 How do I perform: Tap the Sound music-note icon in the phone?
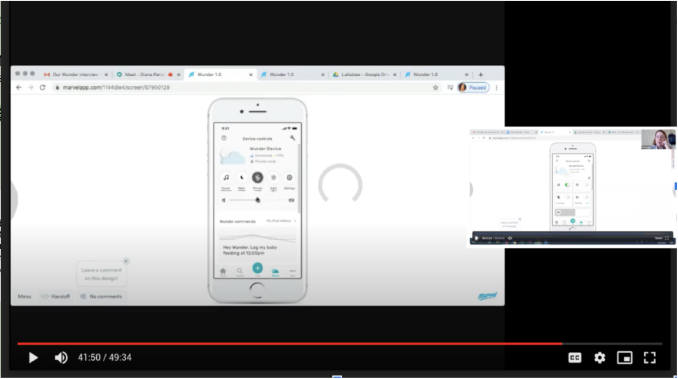226,178
